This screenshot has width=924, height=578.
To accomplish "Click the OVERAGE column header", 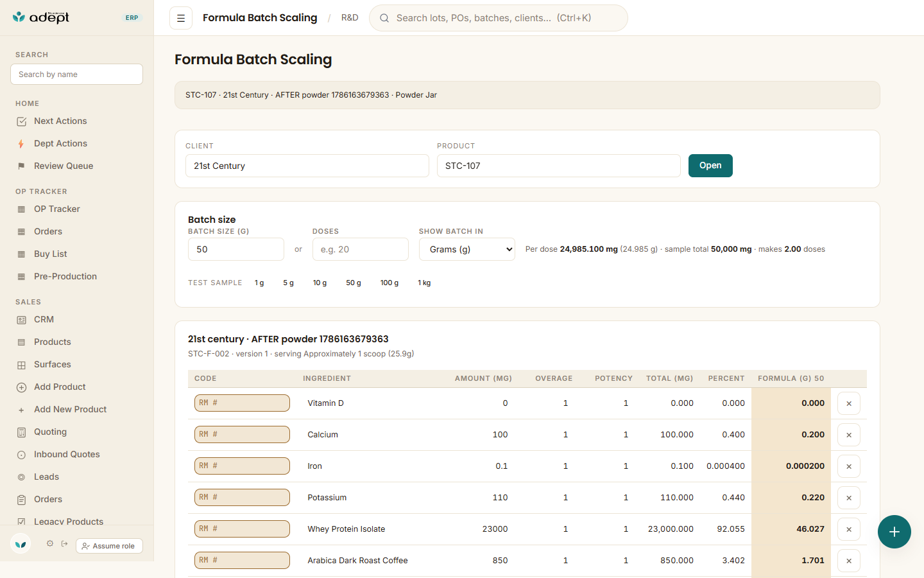I will 554,379.
